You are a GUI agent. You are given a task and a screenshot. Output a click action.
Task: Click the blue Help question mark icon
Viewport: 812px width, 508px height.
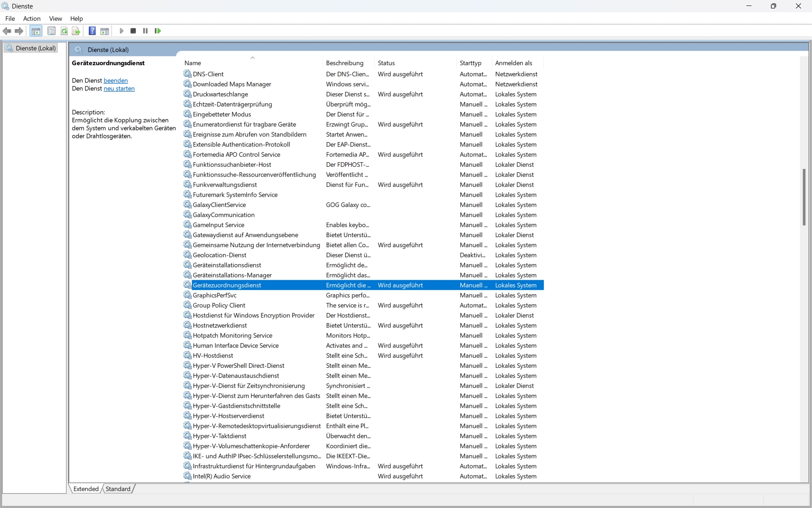coord(92,31)
